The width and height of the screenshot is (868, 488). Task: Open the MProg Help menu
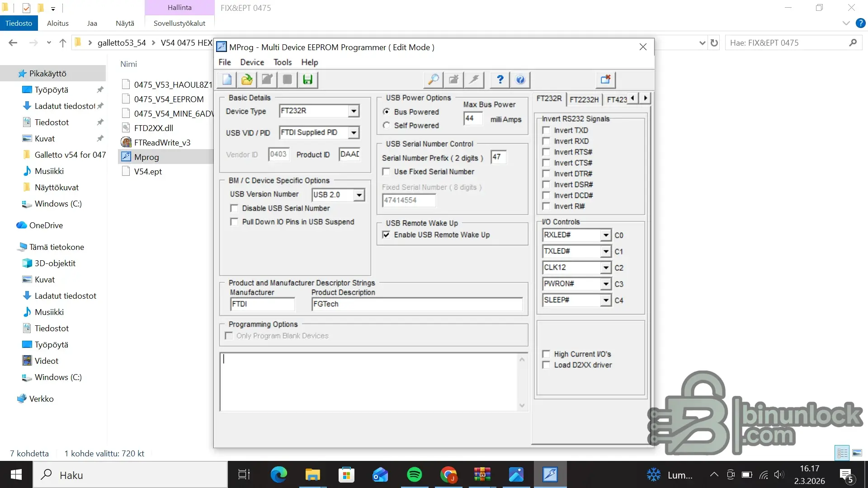[310, 62]
